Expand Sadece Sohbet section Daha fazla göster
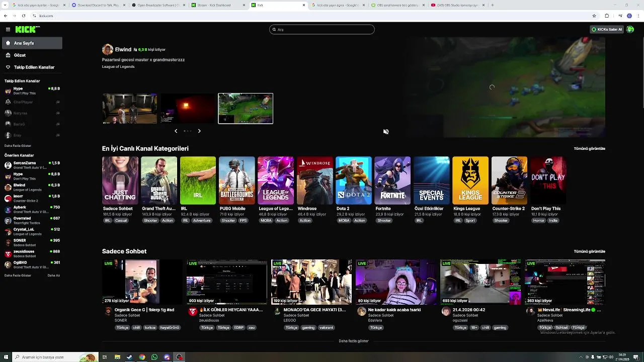 pyautogui.click(x=354, y=341)
